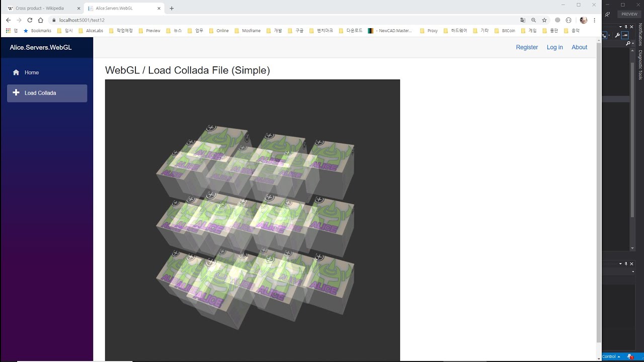Open the 음악 bookmark folder

tap(572, 31)
